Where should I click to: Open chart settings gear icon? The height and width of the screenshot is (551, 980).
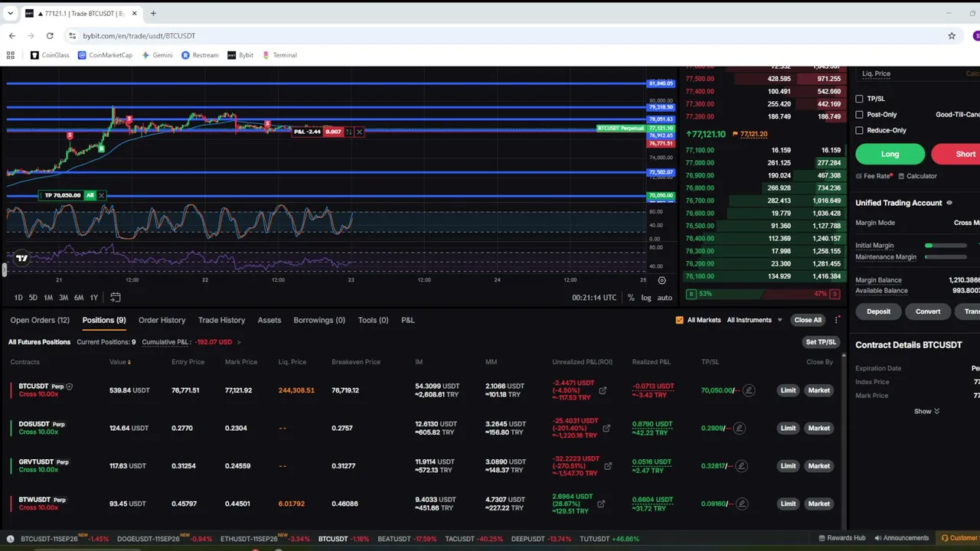tap(662, 280)
